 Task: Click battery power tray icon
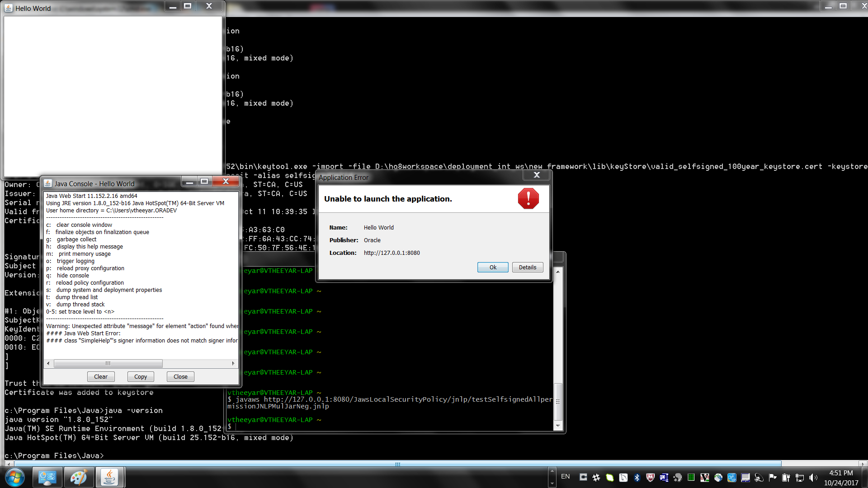786,478
